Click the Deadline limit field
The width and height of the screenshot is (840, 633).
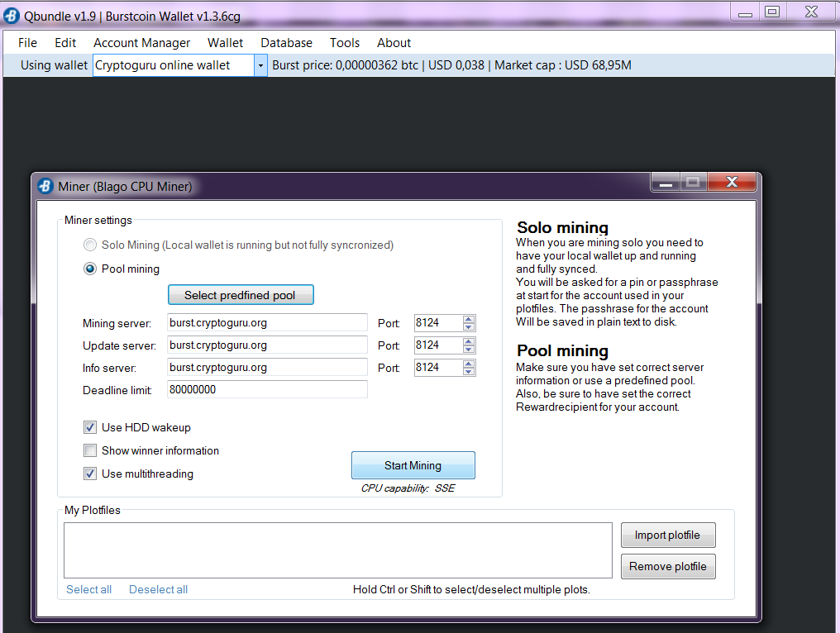267,389
